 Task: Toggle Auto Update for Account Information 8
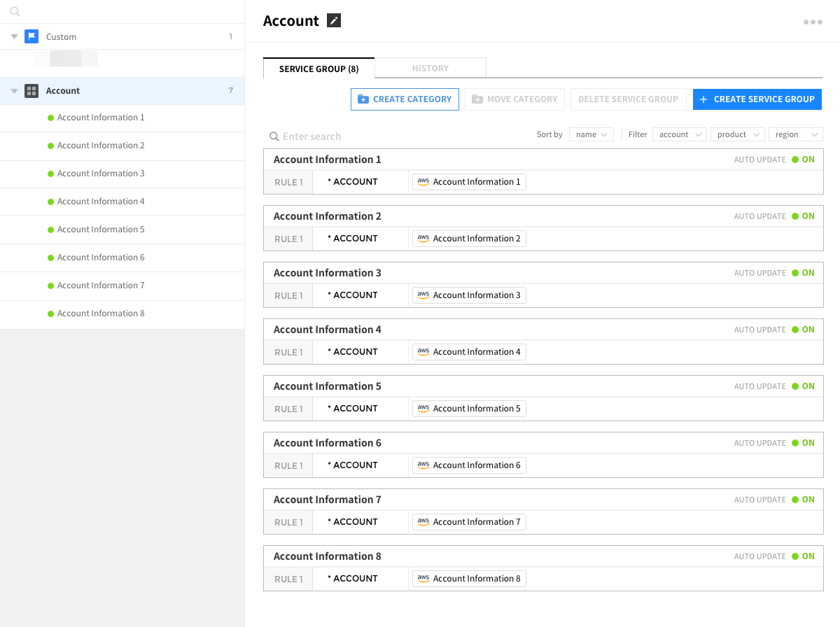point(803,556)
